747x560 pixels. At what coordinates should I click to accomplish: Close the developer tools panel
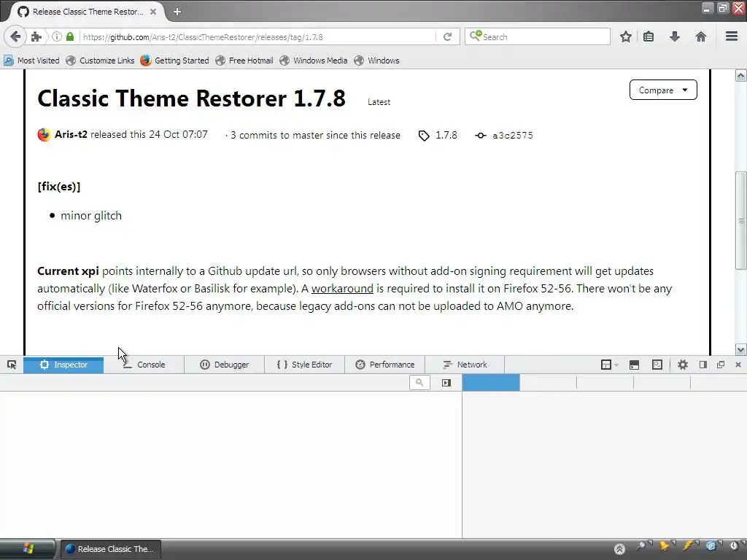pyautogui.click(x=738, y=365)
